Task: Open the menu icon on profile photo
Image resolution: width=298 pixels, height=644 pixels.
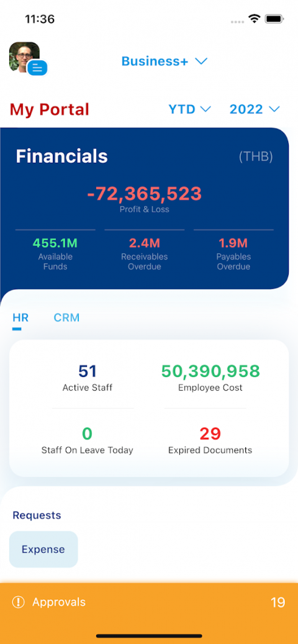Action: (x=37, y=68)
